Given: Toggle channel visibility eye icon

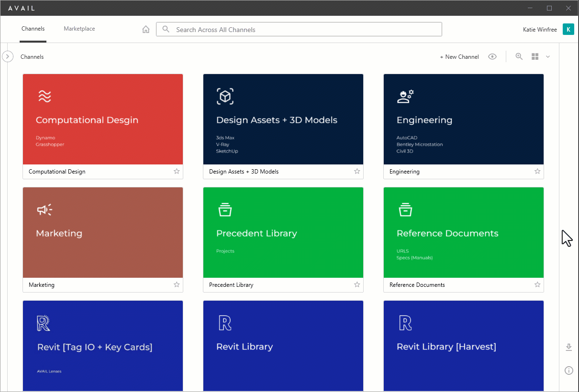Looking at the screenshot, I should (x=492, y=56).
